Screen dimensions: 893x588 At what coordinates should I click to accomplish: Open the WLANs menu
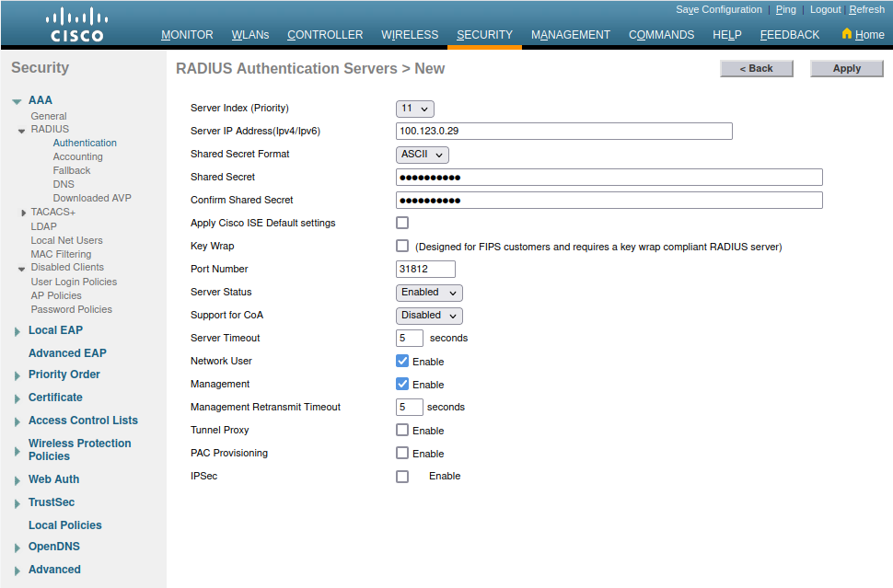tap(250, 35)
